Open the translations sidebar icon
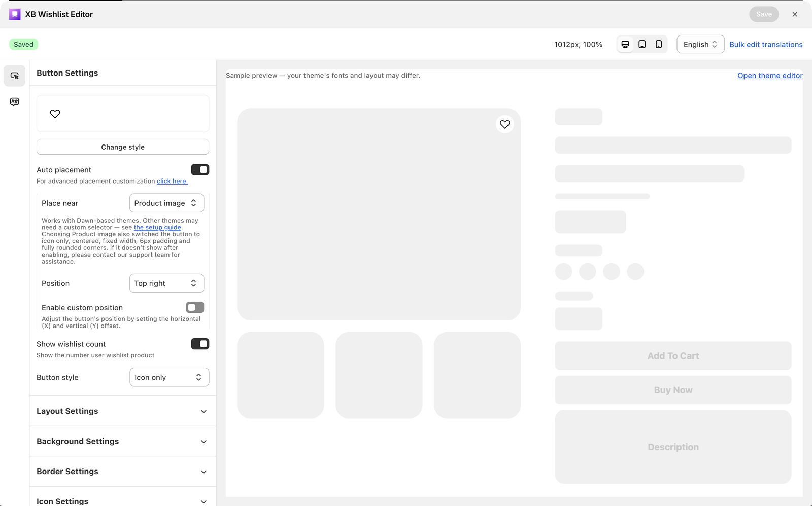The height and width of the screenshot is (506, 812). (x=15, y=102)
